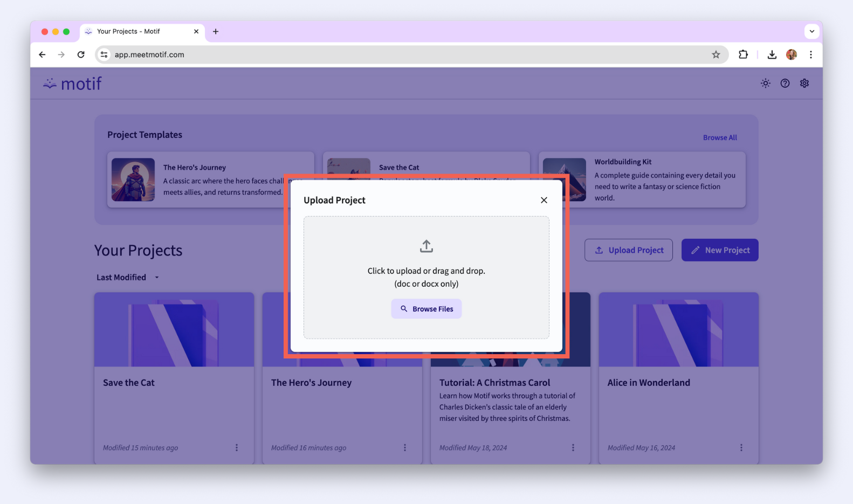Open the settings gear icon
The width and height of the screenshot is (853, 504).
pos(804,83)
